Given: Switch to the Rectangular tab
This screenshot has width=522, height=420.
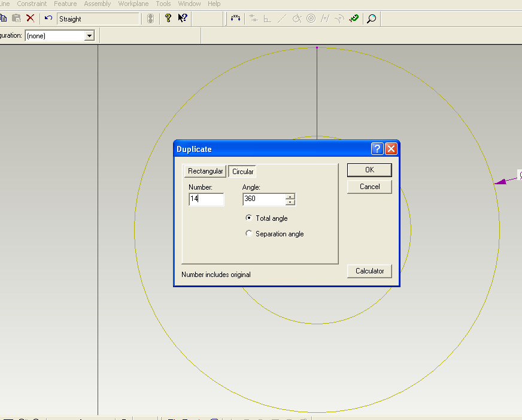Looking at the screenshot, I should (x=205, y=171).
